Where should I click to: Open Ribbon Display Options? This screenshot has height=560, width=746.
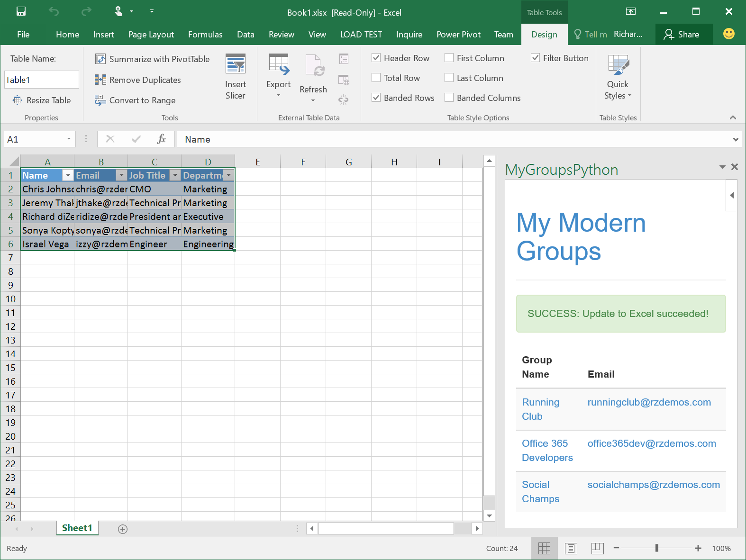coord(631,11)
